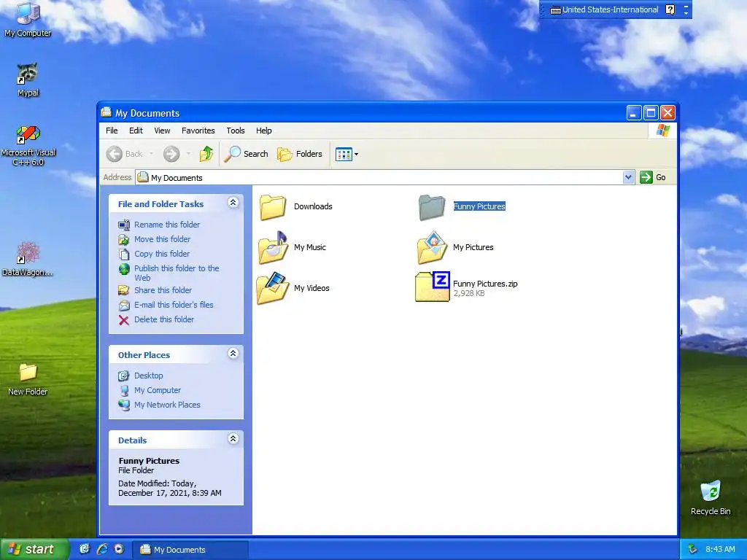Click the Funny Pictures.zip file name
Screen dimensions: 747x560
[485, 284]
